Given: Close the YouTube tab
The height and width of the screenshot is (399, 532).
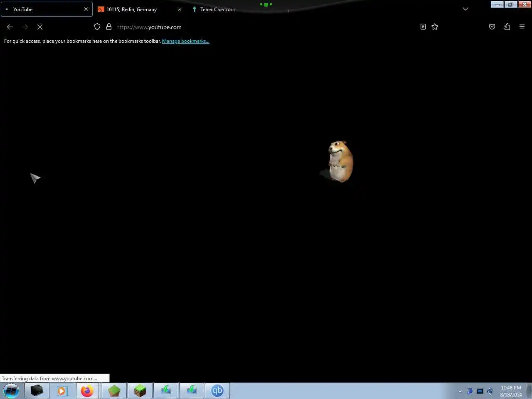Looking at the screenshot, I should click(86, 9).
